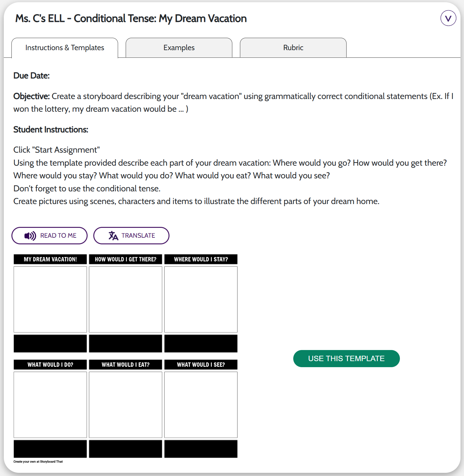Click the 'WHAT WOULD I SEE?' title bar
Image resolution: width=464 pixels, height=476 pixels.
click(201, 365)
